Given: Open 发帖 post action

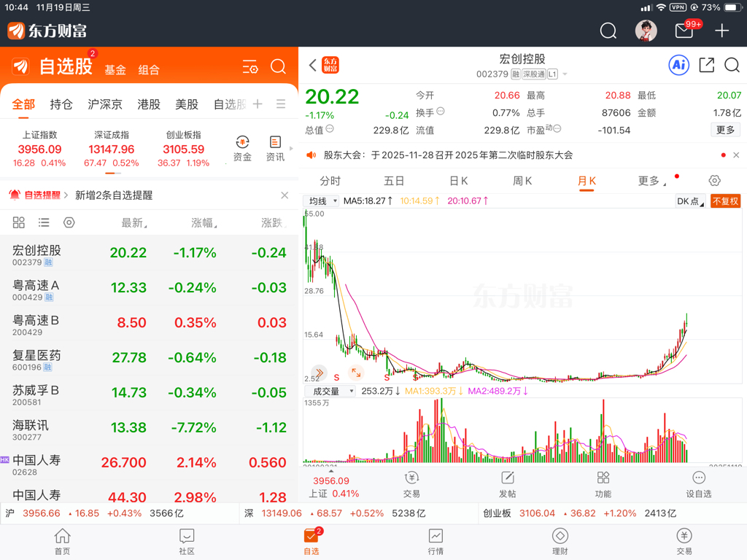Looking at the screenshot, I should 508,484.
